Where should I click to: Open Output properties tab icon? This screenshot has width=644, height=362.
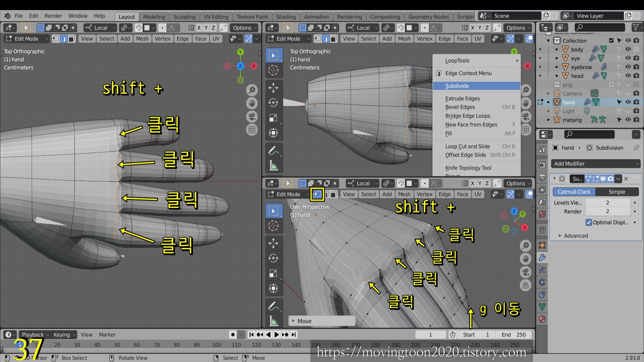pos(542,177)
